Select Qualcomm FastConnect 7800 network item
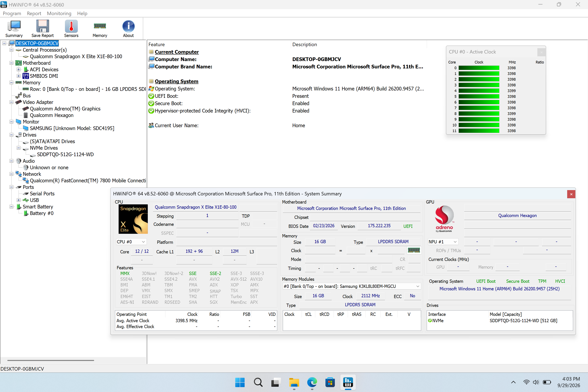588x392 pixels. [88, 180]
